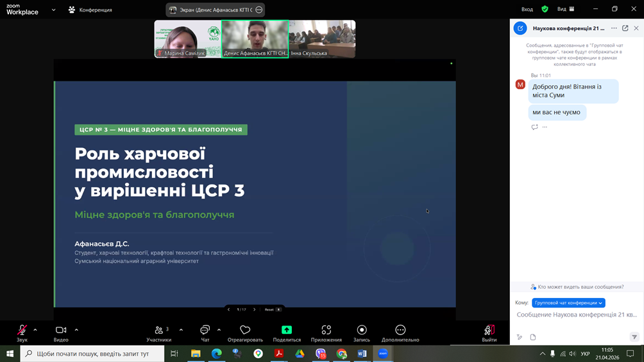Open the Конференция tab at top

coord(90,10)
